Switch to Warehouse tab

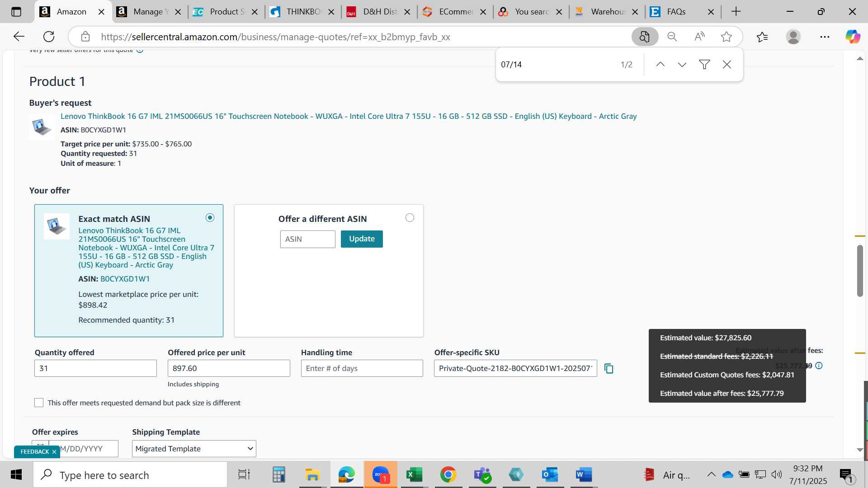click(606, 12)
